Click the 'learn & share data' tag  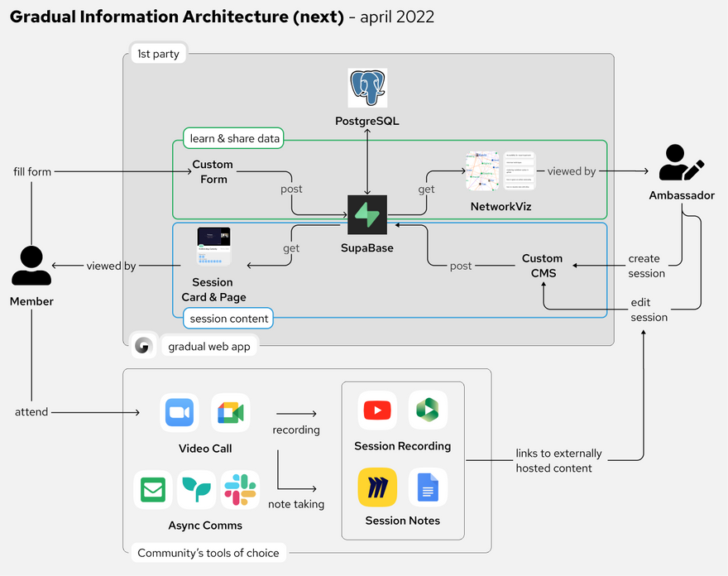(233, 138)
